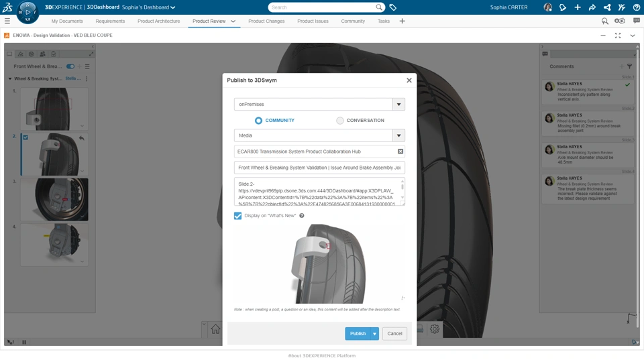644x362 pixels.
Task: Switch to the My Documents tab
Action: tap(67, 21)
